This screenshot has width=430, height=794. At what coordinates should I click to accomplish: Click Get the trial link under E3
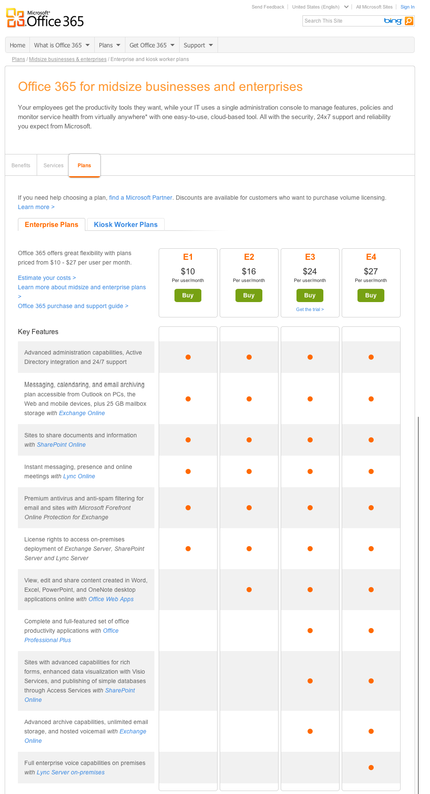[x=310, y=309]
